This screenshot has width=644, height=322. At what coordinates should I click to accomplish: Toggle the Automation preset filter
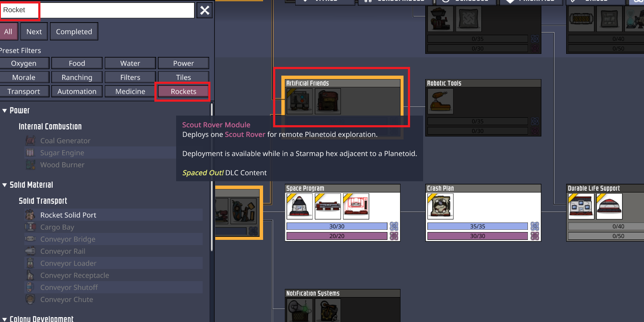77,92
